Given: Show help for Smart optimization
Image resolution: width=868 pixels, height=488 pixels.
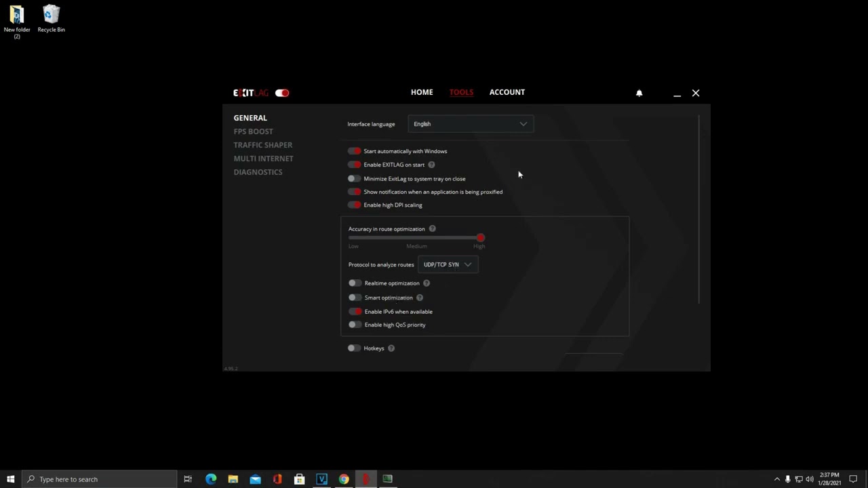Looking at the screenshot, I should (x=420, y=298).
